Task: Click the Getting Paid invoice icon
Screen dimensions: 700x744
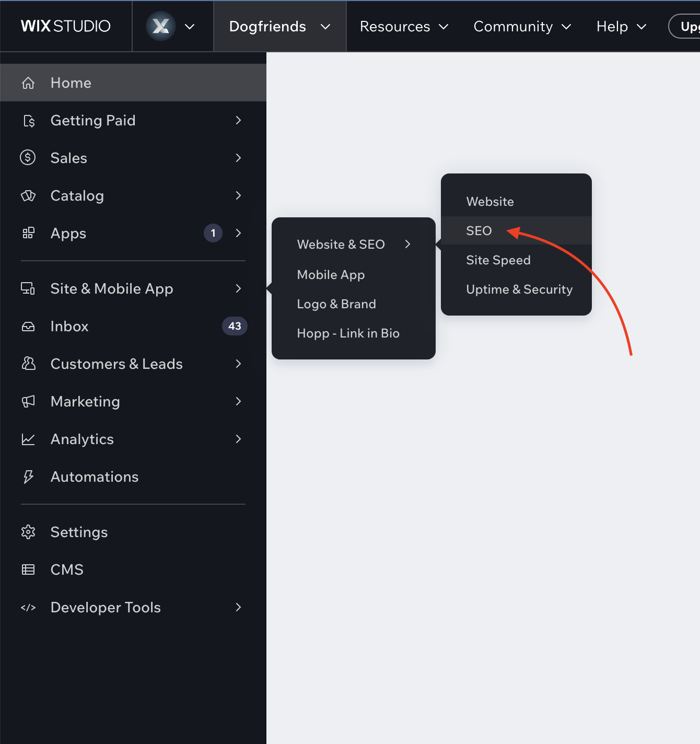Action: point(29,121)
